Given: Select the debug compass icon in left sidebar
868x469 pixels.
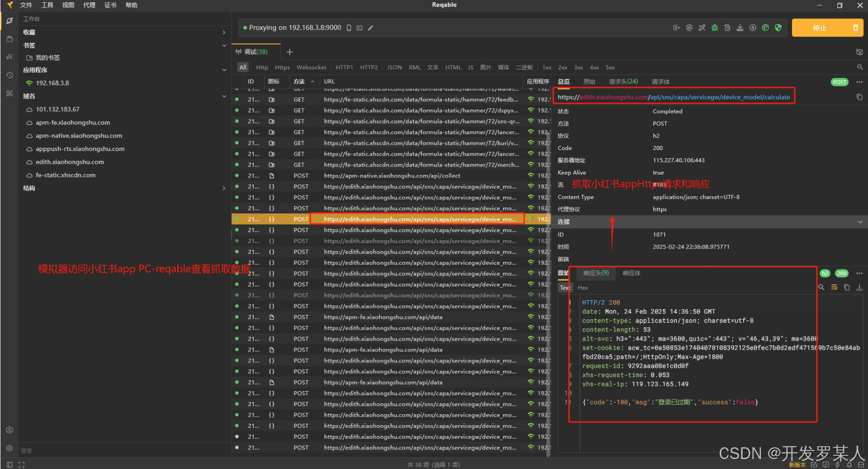Looking at the screenshot, I should [x=9, y=20].
